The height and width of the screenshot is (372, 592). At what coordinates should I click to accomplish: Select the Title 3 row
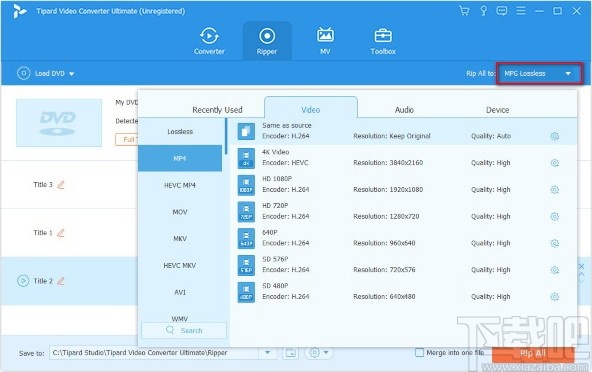tap(69, 185)
